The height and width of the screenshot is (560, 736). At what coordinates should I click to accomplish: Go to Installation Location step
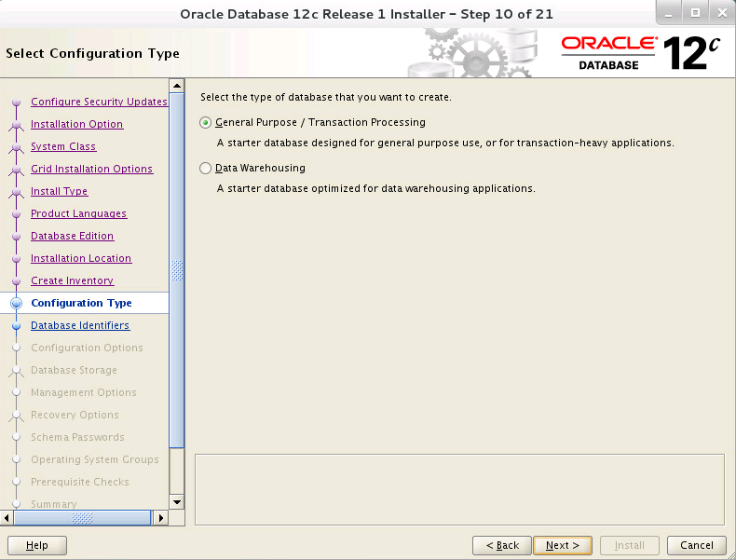(x=81, y=258)
